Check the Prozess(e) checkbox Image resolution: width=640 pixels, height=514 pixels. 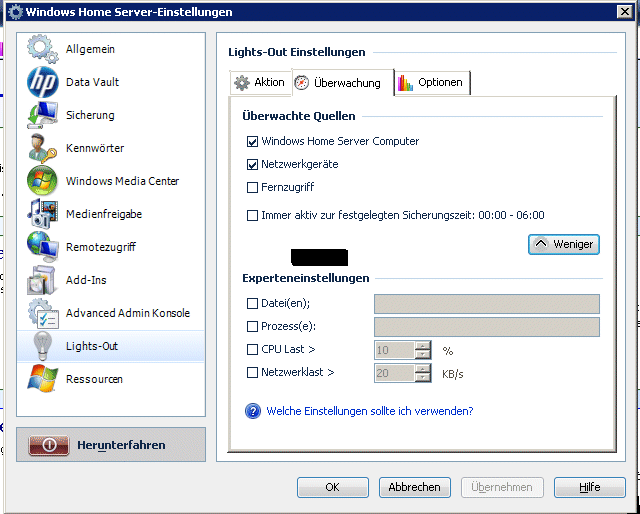coord(252,327)
